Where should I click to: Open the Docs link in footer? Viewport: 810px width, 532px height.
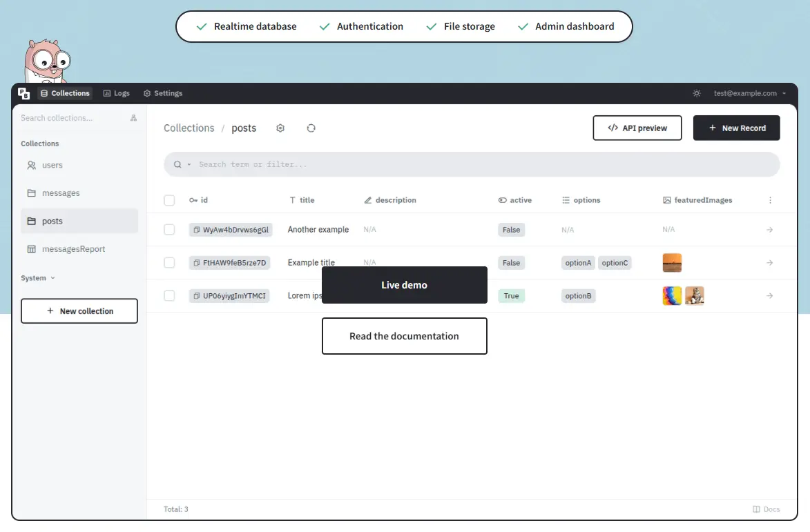pos(766,509)
